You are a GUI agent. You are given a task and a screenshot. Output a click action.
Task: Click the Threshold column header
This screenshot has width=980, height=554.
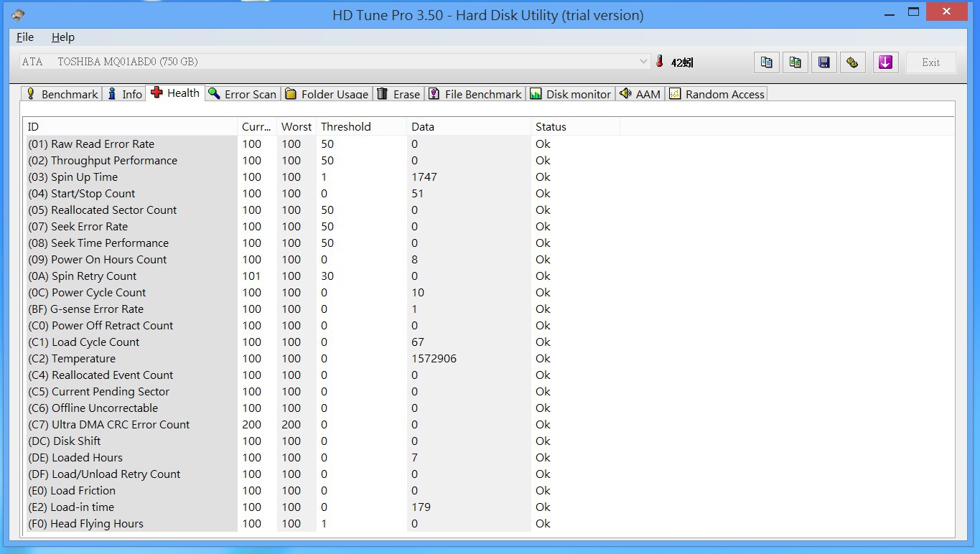point(346,127)
